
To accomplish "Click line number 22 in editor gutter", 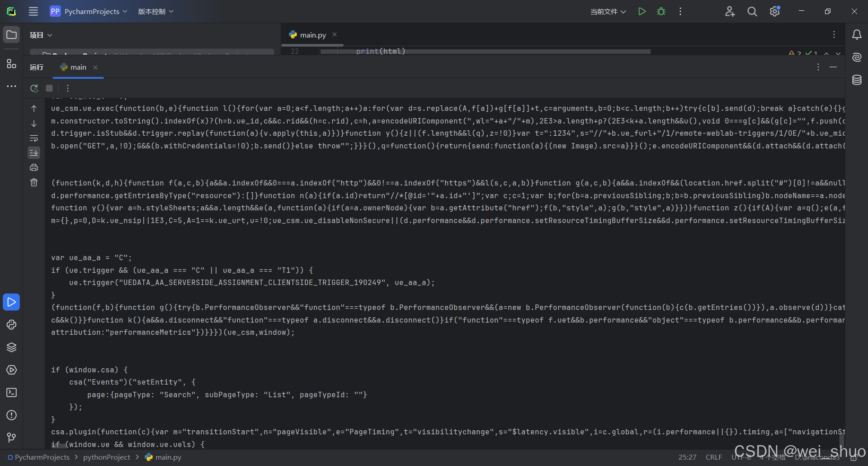I will [295, 51].
